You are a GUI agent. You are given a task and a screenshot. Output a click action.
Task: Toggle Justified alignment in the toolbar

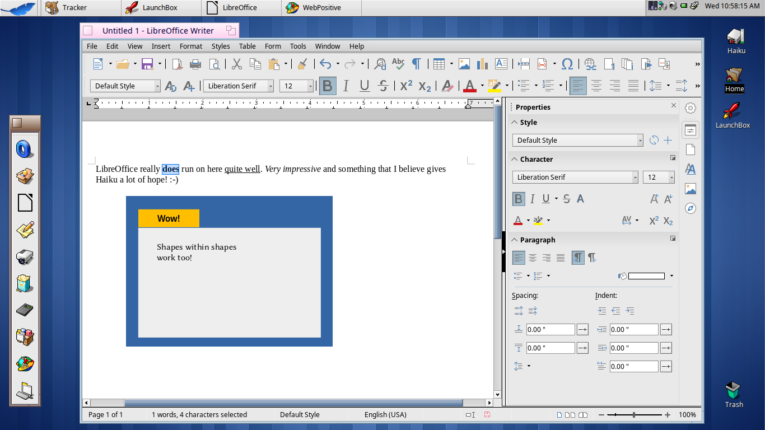click(633, 86)
